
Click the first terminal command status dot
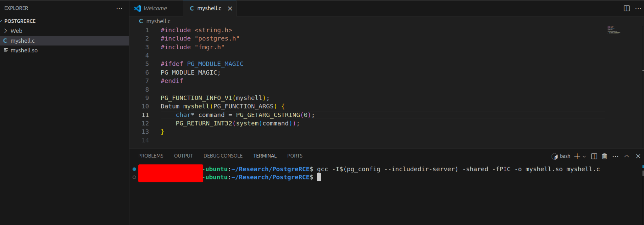click(134, 169)
